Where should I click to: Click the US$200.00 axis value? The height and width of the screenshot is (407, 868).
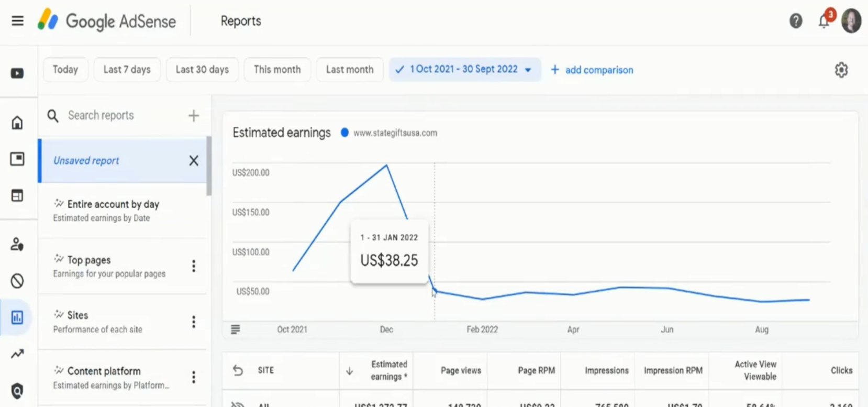tap(251, 173)
